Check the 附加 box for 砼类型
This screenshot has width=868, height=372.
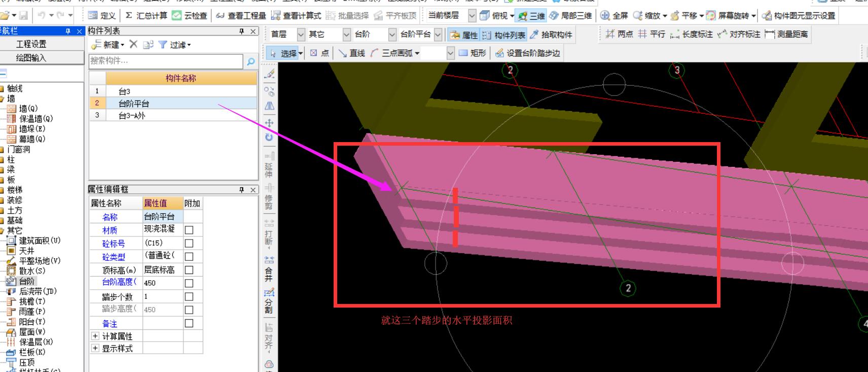coord(189,256)
